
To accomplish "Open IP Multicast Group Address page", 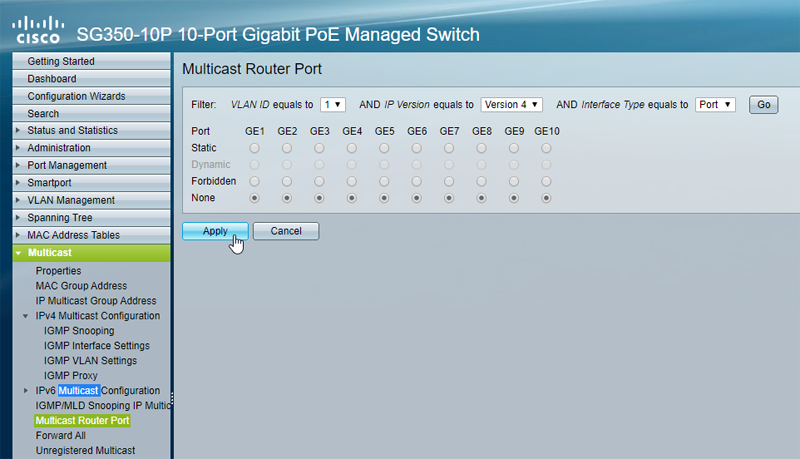I will (96, 301).
